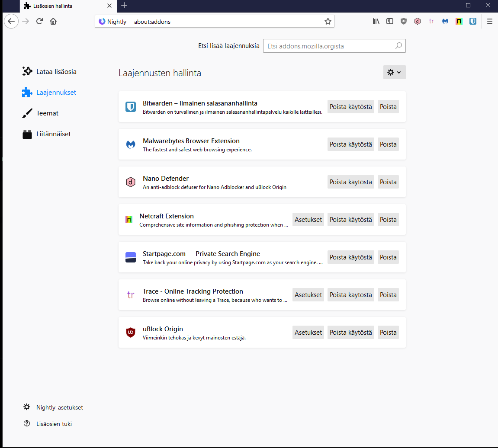Switch to Liitännäiset category
Screen dimensions: 498x448
47,134
